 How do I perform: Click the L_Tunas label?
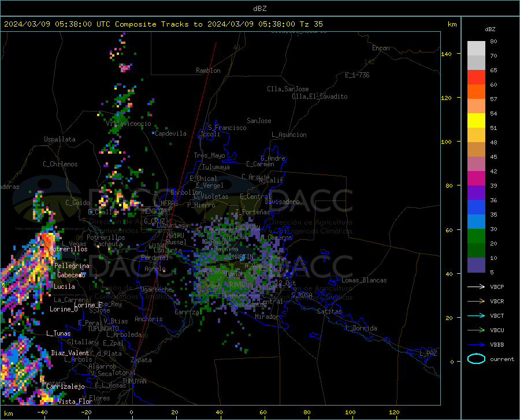tap(58, 333)
